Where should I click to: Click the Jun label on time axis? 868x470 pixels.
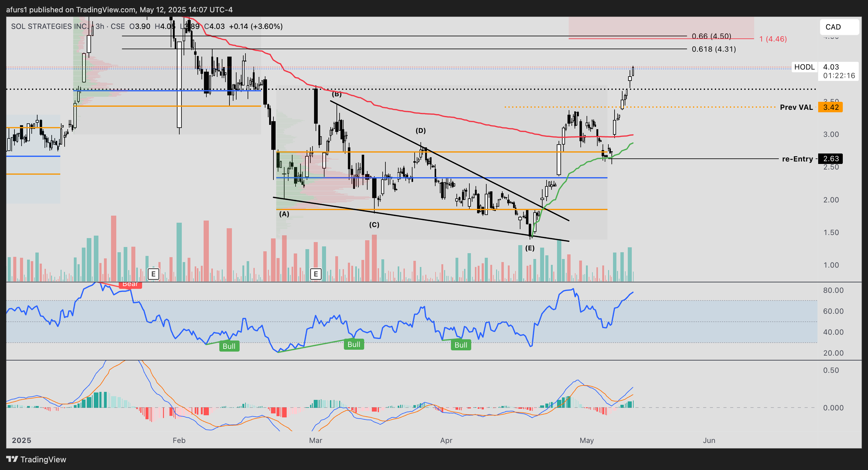pos(709,440)
